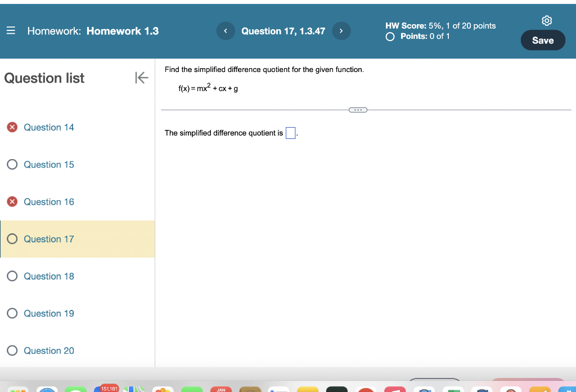Click the answer input box for the difference quotient
The height and width of the screenshot is (392, 576).
290,133
